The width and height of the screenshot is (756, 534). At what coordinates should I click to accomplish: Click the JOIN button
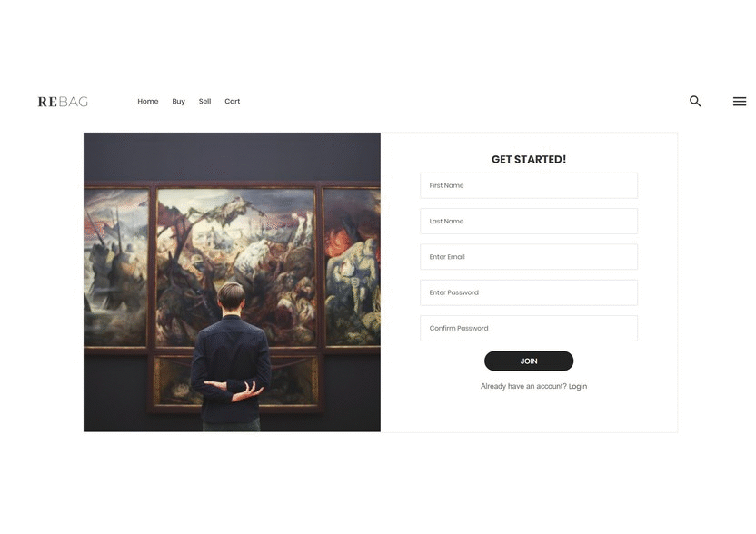coord(529,361)
